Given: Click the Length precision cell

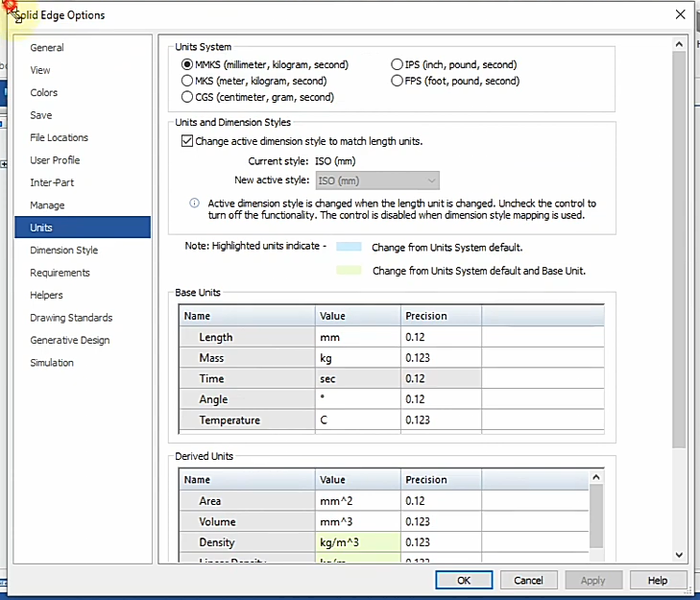Looking at the screenshot, I should point(441,337).
